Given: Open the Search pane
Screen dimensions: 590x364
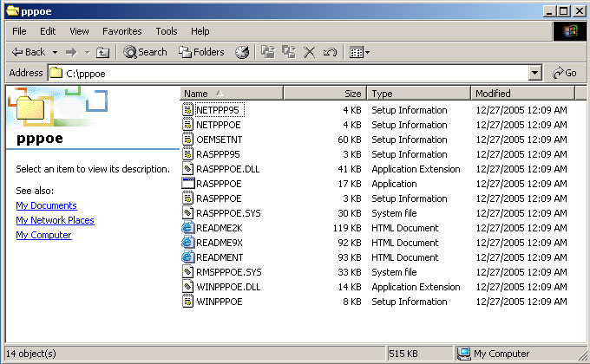Looking at the screenshot, I should point(145,52).
